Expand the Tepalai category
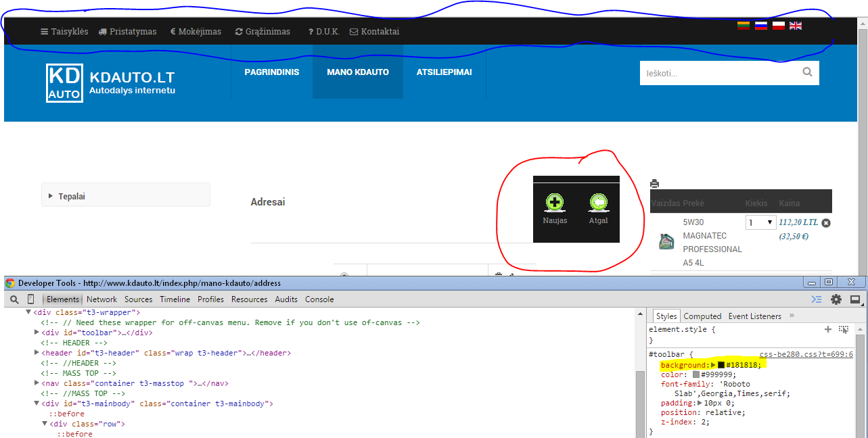Image resolution: width=868 pixels, height=438 pixels. coord(126,196)
